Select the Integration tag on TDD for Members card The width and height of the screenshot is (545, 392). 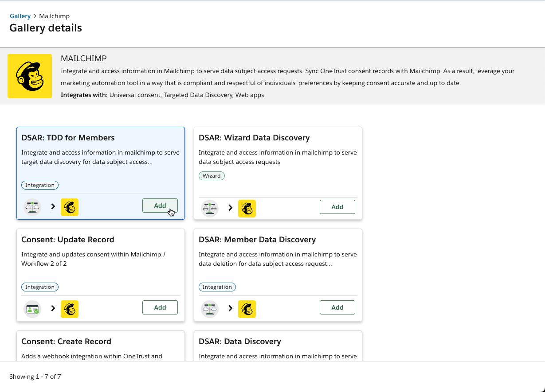tap(39, 185)
